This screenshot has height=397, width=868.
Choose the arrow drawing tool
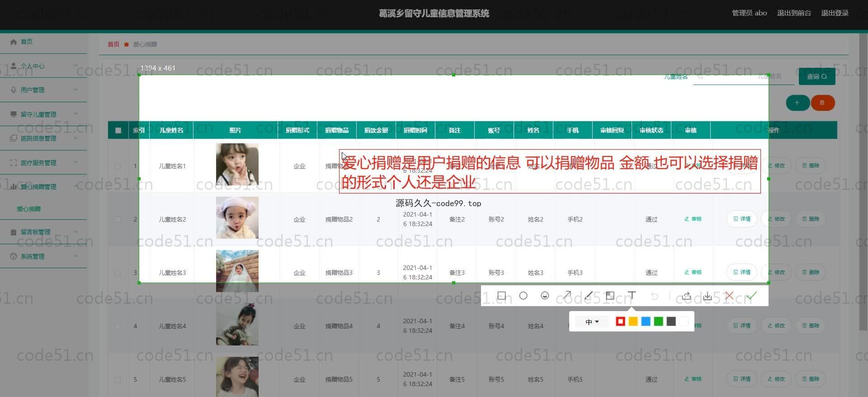point(567,296)
